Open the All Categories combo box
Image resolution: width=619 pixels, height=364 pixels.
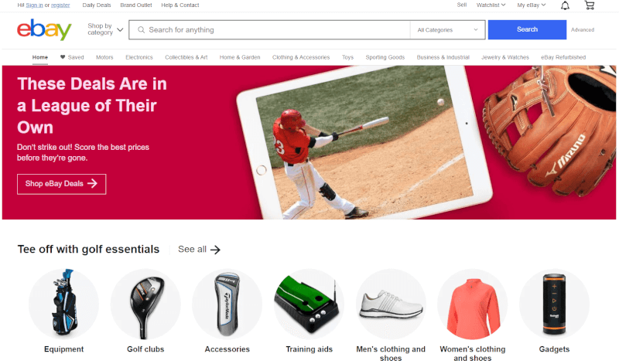tap(447, 30)
